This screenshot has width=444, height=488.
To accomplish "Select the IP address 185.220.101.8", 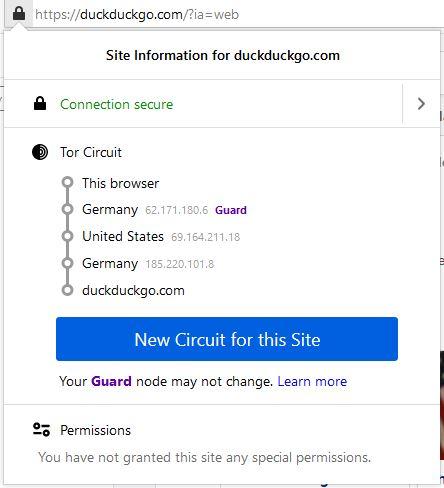I will [x=180, y=264].
